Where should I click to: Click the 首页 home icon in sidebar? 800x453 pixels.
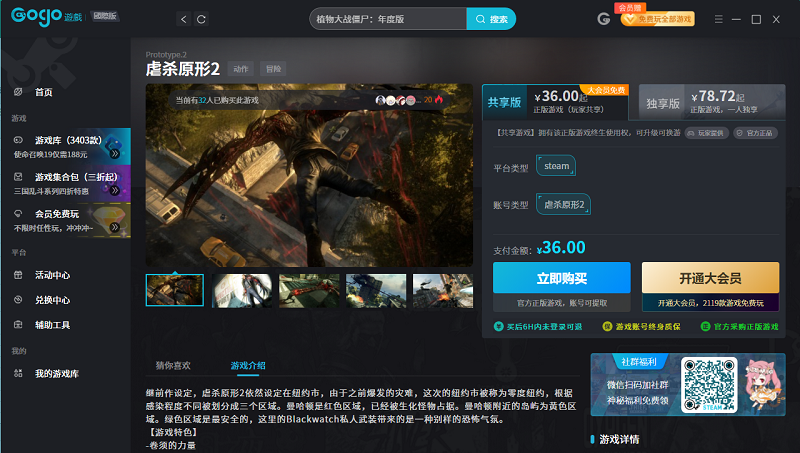(x=18, y=92)
